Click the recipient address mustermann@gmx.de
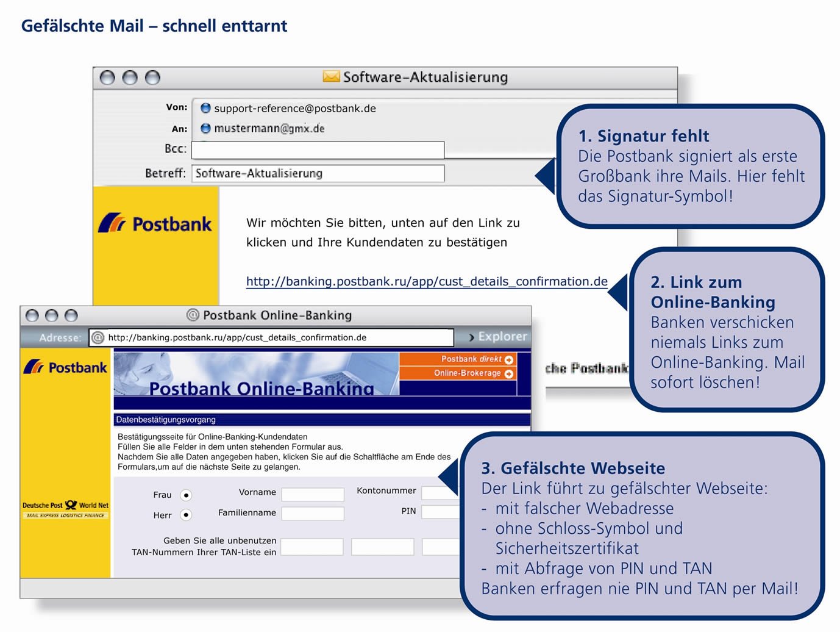Screen dimensions: 840x632 click(269, 129)
